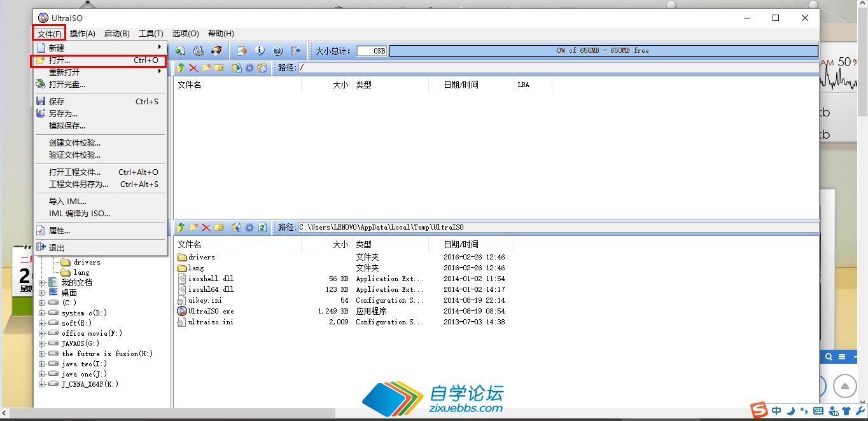Click the 0% of 650MB capacity bar
Screen dimensions: 868x421
coord(603,50)
